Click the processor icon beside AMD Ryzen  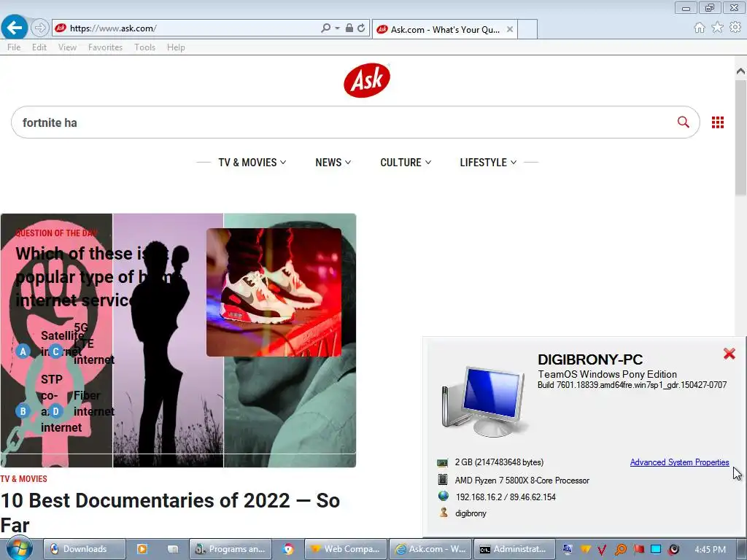point(443,480)
